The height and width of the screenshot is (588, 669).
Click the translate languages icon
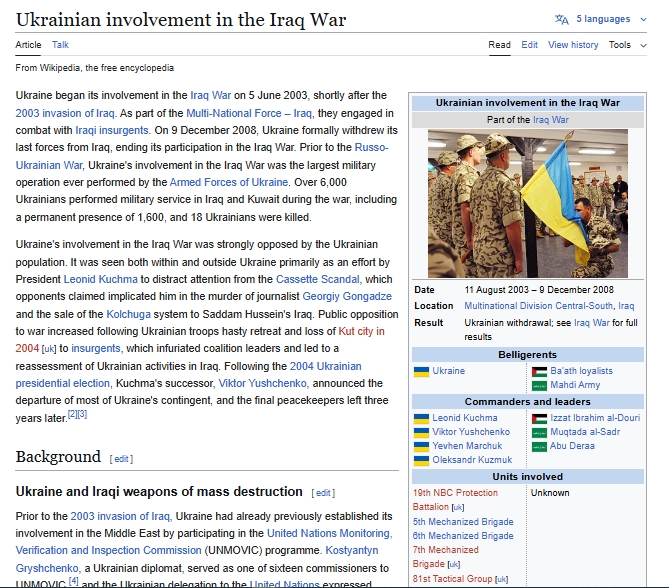(x=561, y=19)
